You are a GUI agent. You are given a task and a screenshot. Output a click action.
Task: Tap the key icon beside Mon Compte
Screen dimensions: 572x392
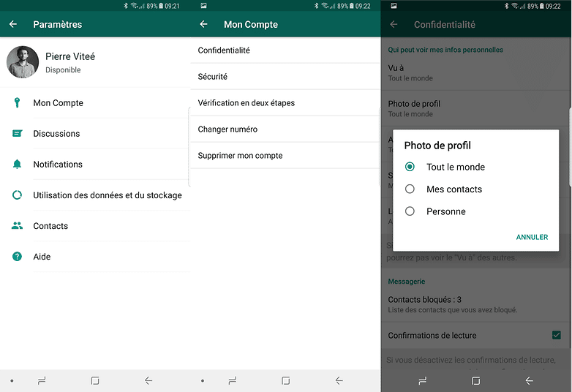[17, 103]
